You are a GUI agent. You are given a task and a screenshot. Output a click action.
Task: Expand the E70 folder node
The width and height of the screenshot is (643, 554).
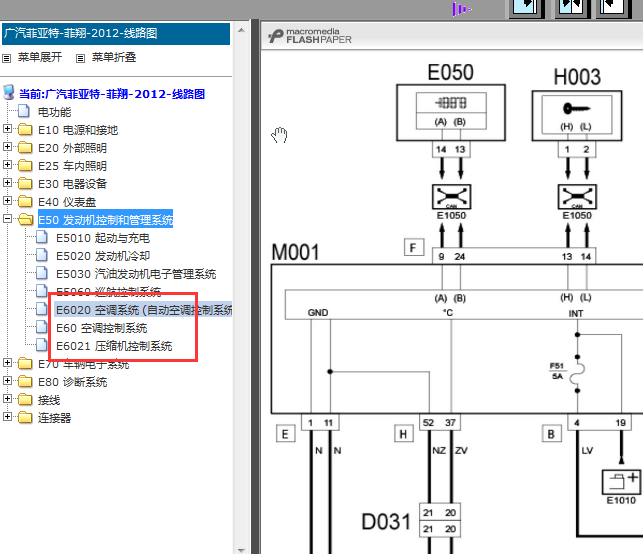7,362
